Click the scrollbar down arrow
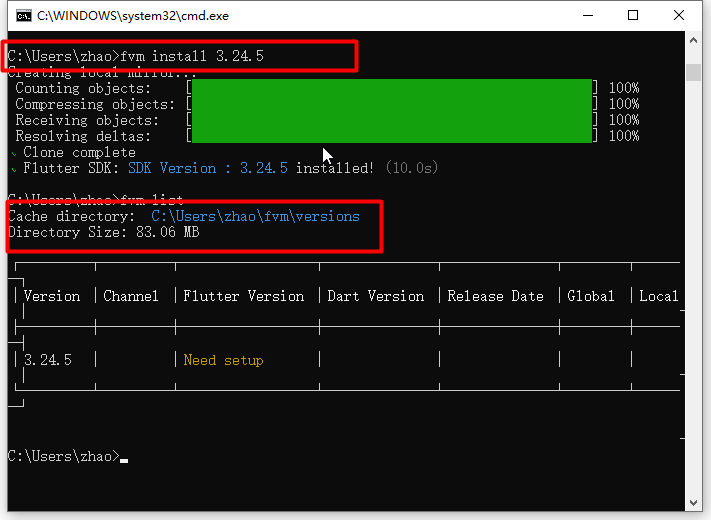 [693, 503]
